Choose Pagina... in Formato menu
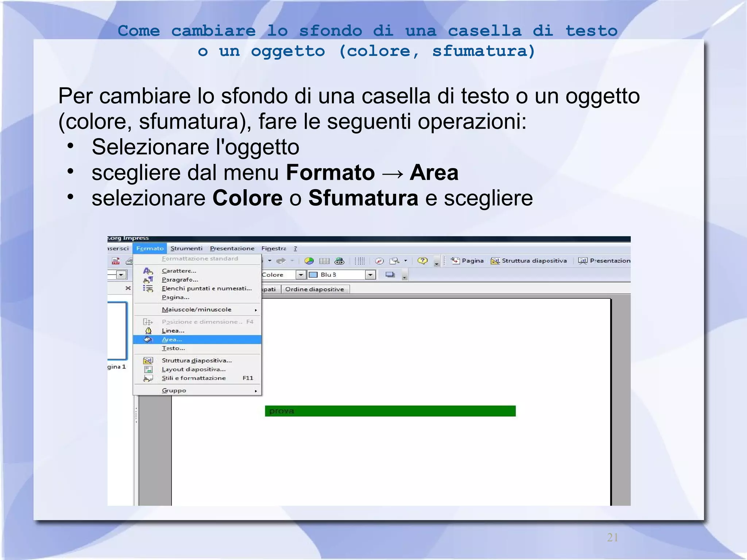The image size is (747, 560). click(197, 297)
